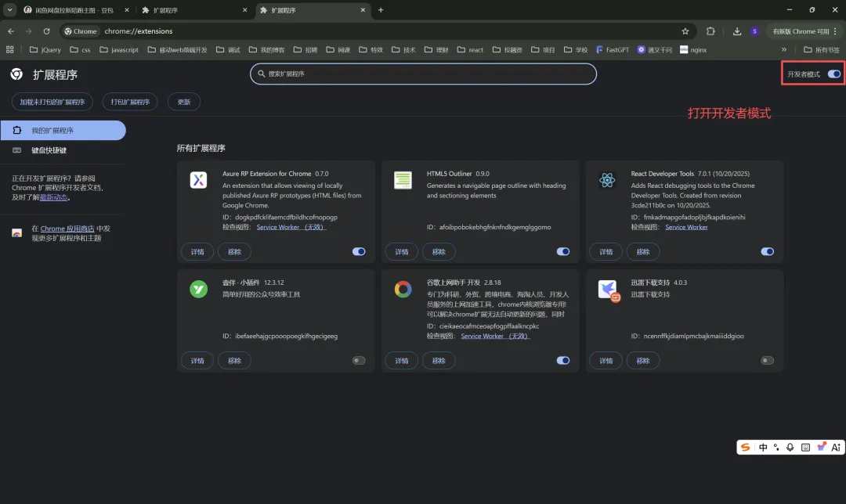
Task: Click 移除 for HTML5 Outliner
Action: click(x=439, y=252)
